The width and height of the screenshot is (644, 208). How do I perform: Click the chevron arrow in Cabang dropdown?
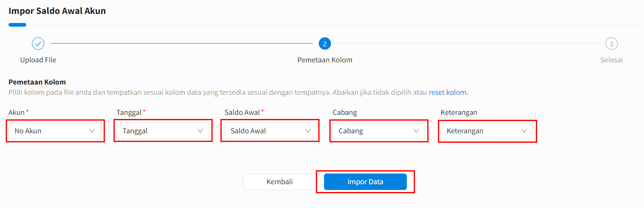click(x=416, y=131)
